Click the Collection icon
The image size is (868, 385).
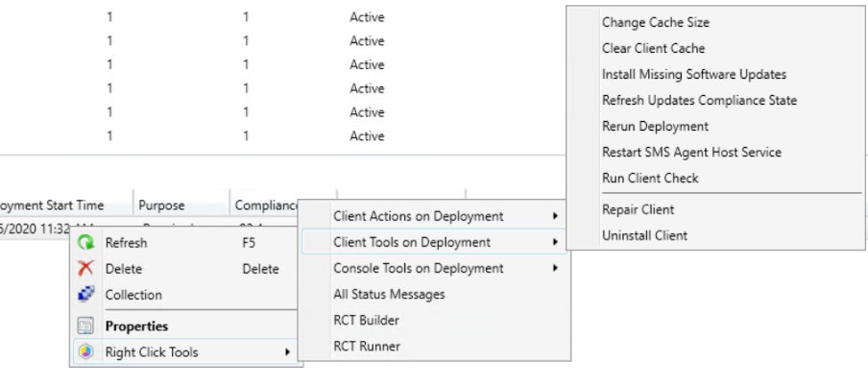pyautogui.click(x=85, y=295)
